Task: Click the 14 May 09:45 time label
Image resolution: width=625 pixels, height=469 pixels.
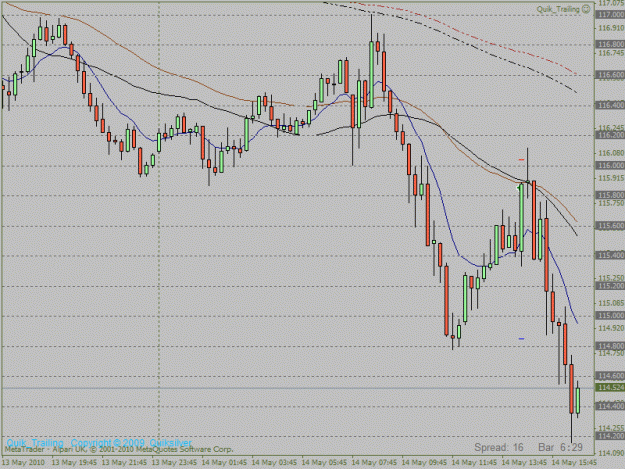Action: (424, 463)
